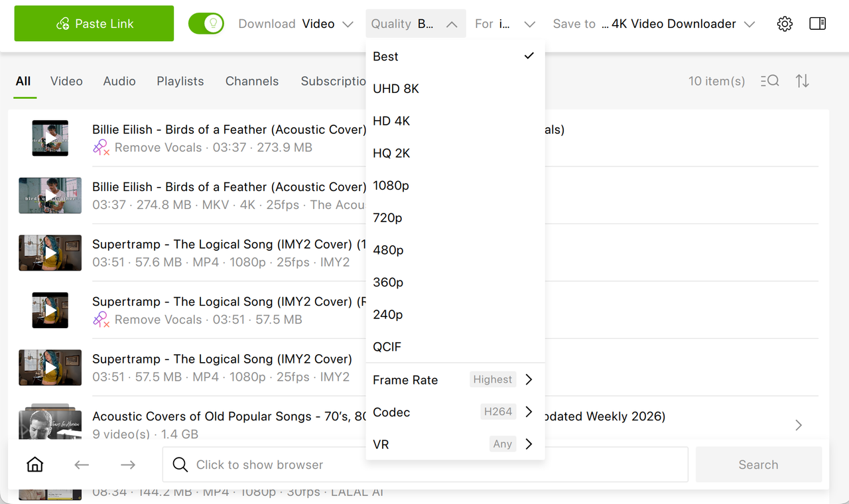Open the Download Video type dropdown
Viewport: 849px width, 504px height.
click(x=296, y=24)
